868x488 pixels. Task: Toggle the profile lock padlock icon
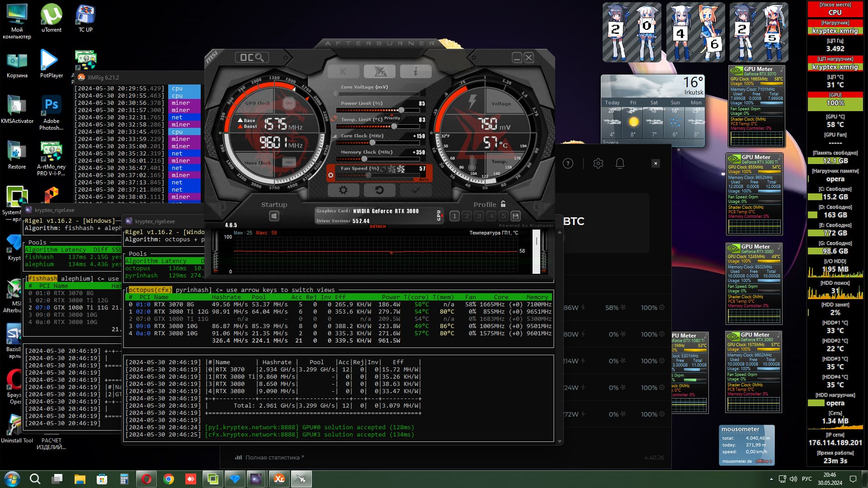point(503,204)
